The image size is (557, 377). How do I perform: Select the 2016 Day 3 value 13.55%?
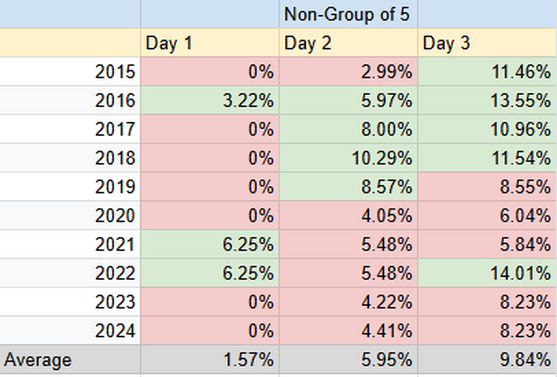click(x=487, y=100)
